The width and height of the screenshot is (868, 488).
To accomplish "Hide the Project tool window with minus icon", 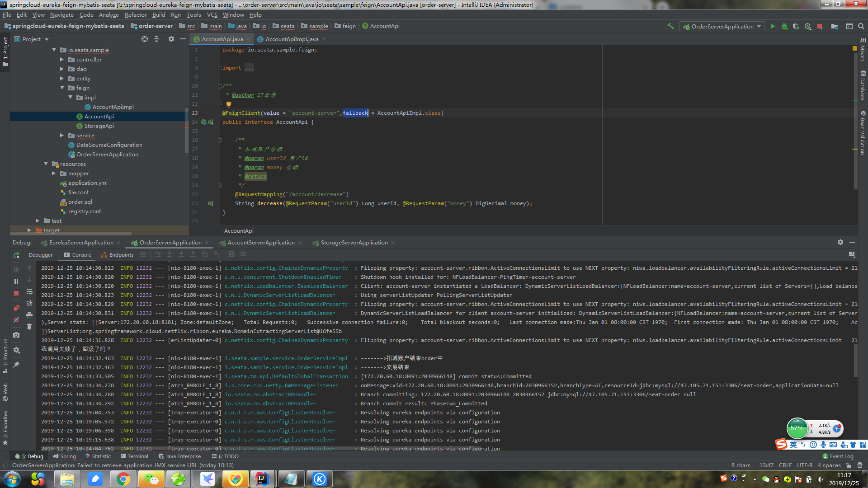I will pos(183,39).
